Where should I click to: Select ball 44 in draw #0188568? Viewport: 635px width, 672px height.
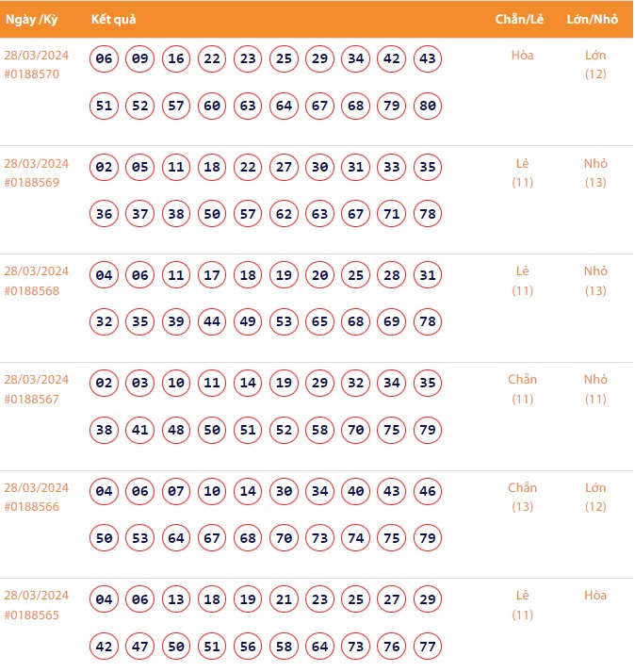[x=212, y=321]
